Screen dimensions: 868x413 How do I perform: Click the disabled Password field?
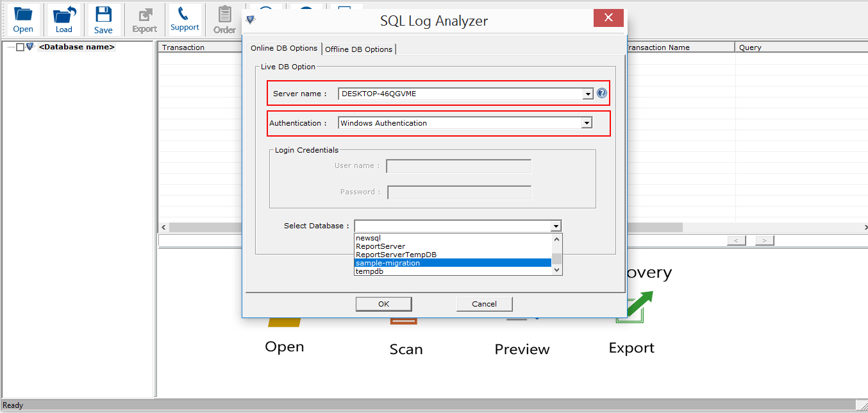pos(460,192)
